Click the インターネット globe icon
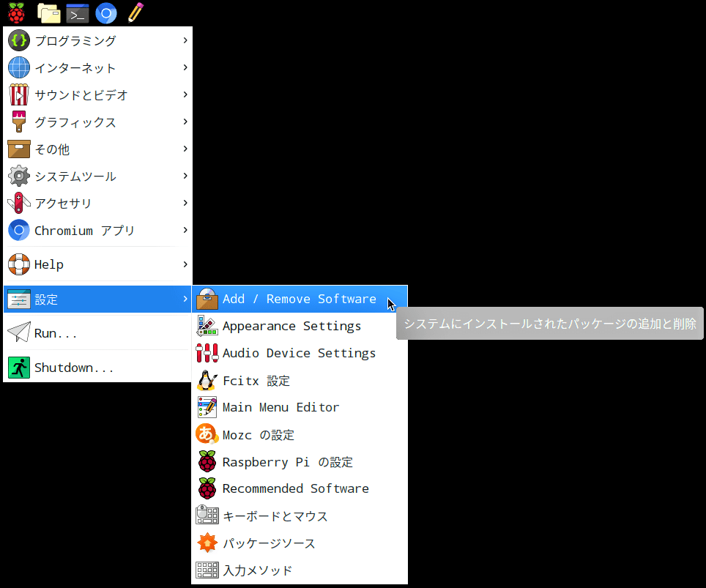This screenshot has height=588, width=706. [19, 67]
